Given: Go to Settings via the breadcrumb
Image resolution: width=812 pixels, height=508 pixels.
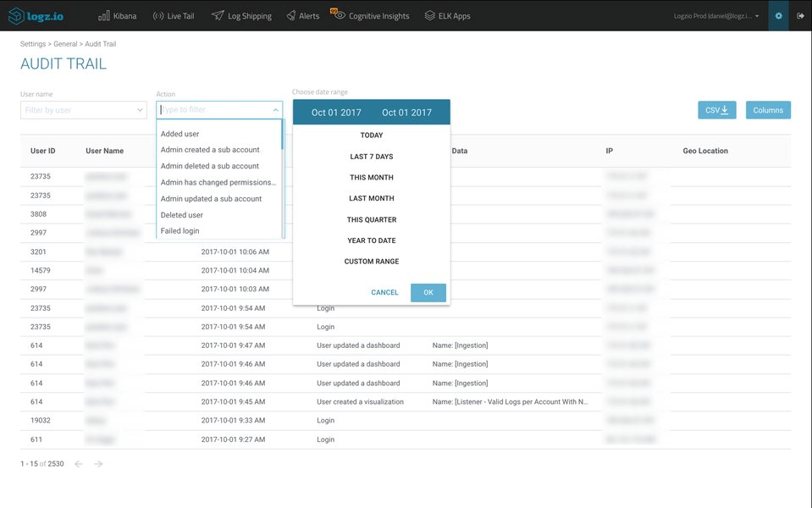Looking at the screenshot, I should [x=31, y=43].
